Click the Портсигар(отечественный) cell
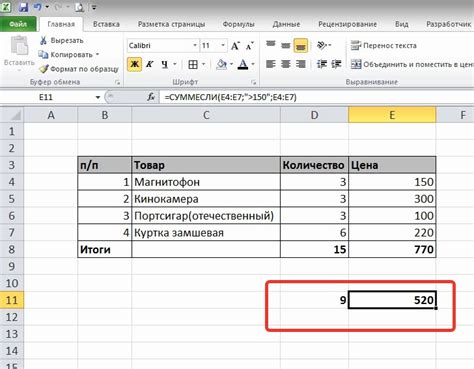This screenshot has width=474, height=369. pos(206,216)
